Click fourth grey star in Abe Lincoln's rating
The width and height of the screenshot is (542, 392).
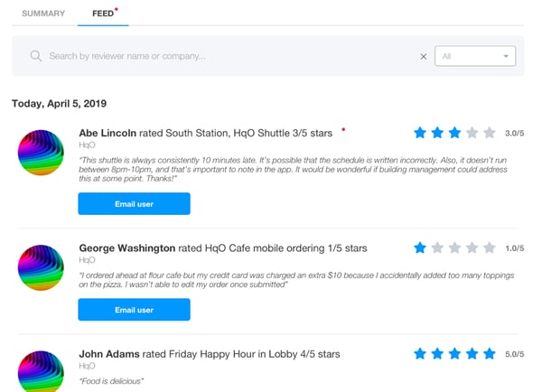pyautogui.click(x=472, y=133)
